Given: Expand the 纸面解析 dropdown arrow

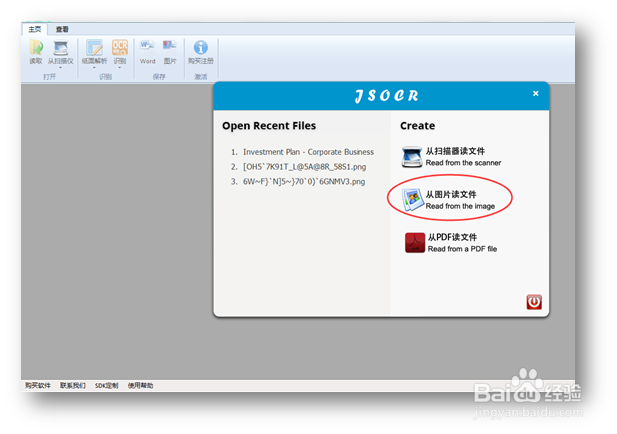Looking at the screenshot, I should (x=94, y=68).
